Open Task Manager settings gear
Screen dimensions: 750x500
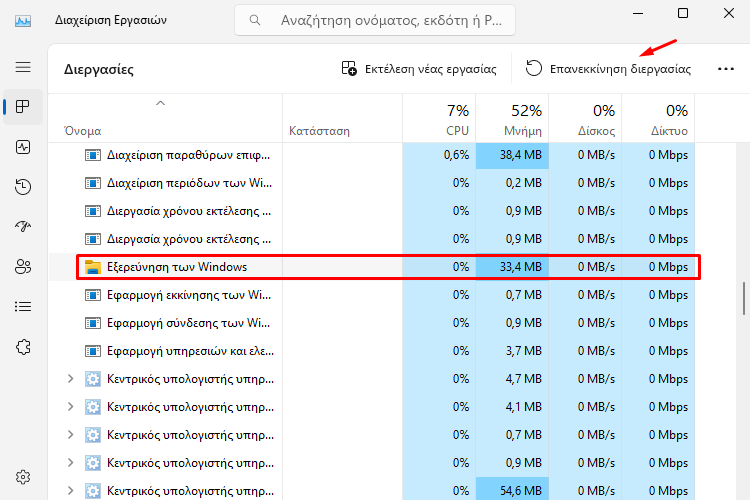[23, 477]
